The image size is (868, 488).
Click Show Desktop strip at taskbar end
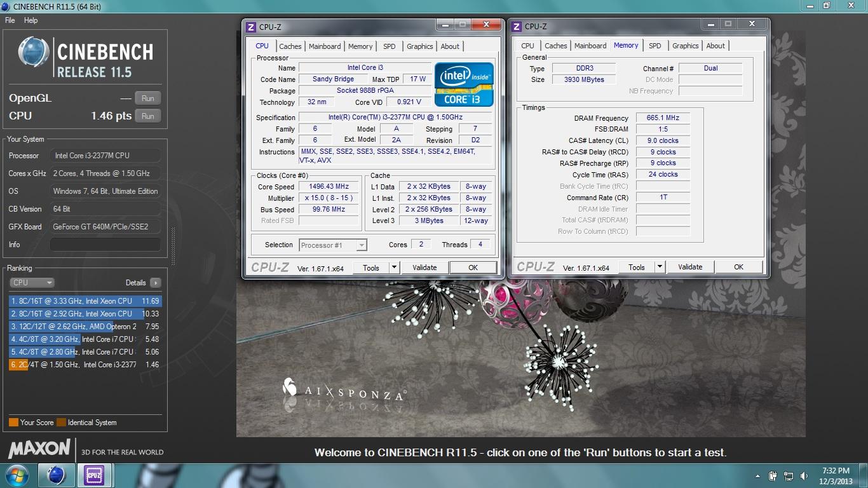pyautogui.click(x=864, y=476)
